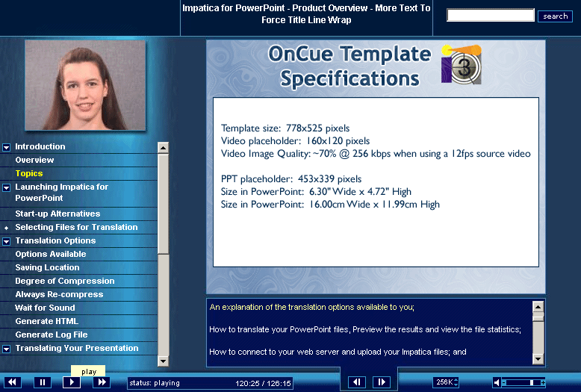
Task: Change the 256K bandwidth stepper
Action: pyautogui.click(x=456, y=382)
